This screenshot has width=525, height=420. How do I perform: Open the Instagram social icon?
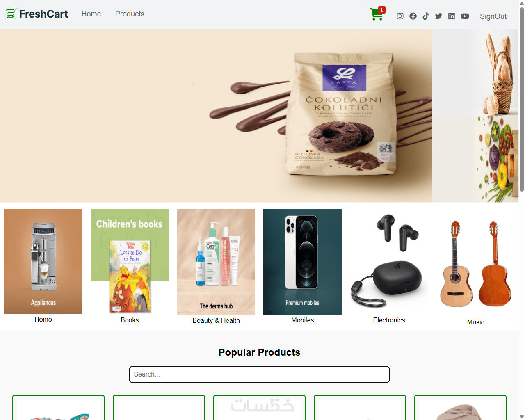(x=400, y=16)
